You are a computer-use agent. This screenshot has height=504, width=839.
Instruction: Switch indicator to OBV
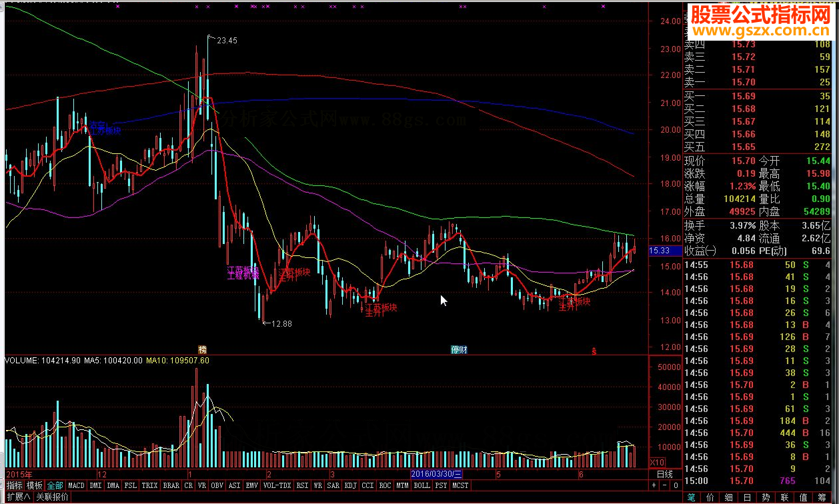click(217, 485)
